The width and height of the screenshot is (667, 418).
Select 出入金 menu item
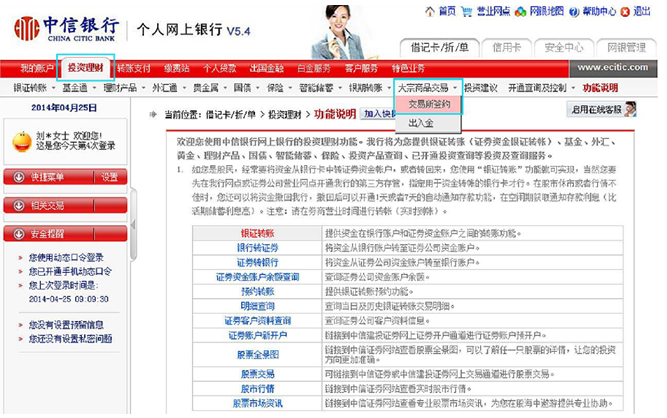(x=428, y=123)
